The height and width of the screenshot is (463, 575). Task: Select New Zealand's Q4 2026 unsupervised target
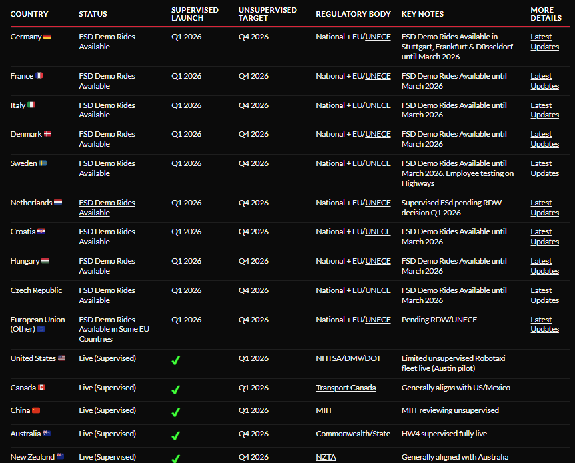tap(253, 457)
